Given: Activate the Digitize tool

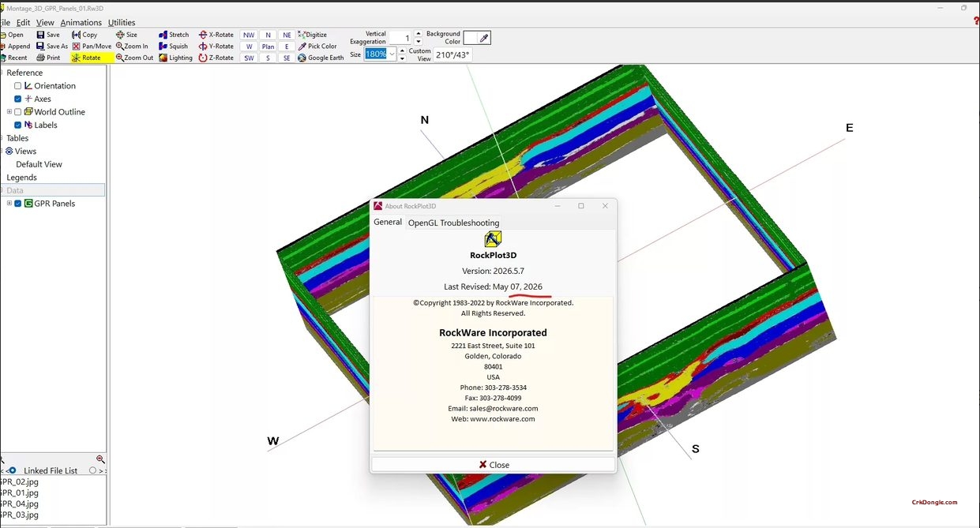Looking at the screenshot, I should pos(312,35).
